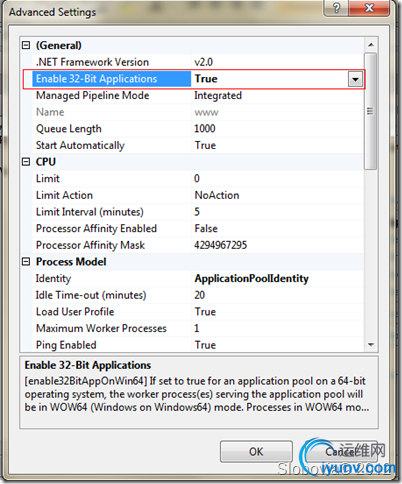Click the Cancel button
The image size is (402, 484).
pyautogui.click(x=341, y=452)
